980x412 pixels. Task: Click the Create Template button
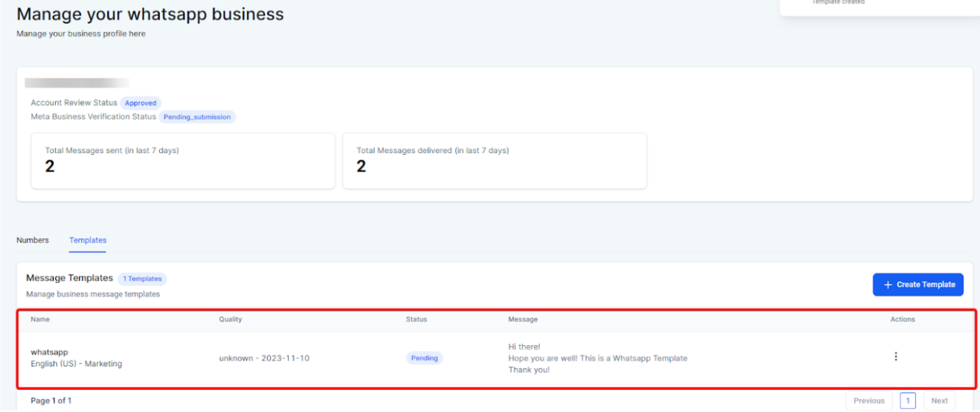(918, 285)
